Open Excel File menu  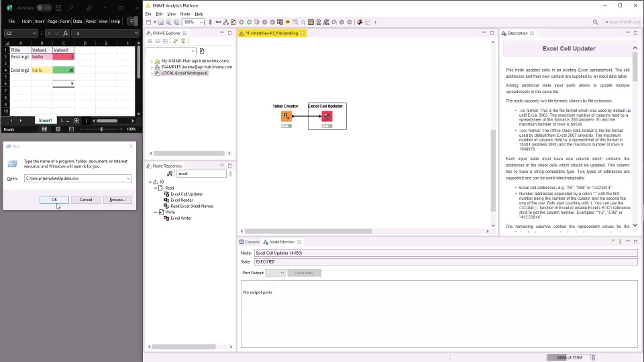coord(11,21)
